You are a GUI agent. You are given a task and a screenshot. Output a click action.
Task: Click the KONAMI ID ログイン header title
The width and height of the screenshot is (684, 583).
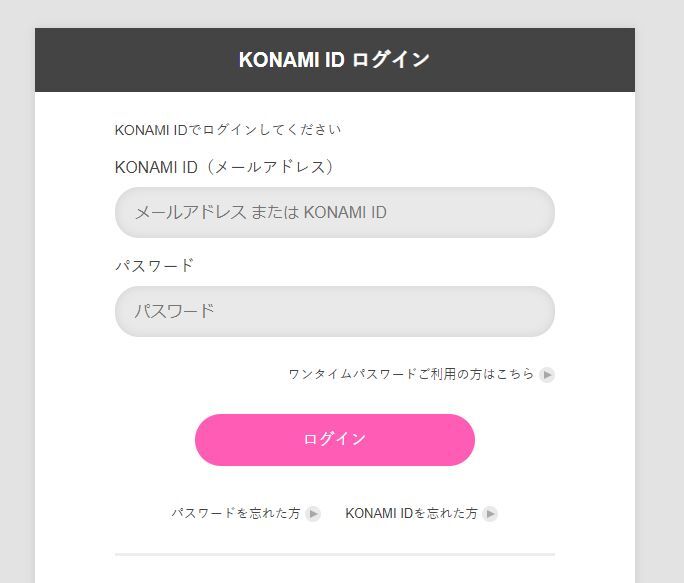334,60
